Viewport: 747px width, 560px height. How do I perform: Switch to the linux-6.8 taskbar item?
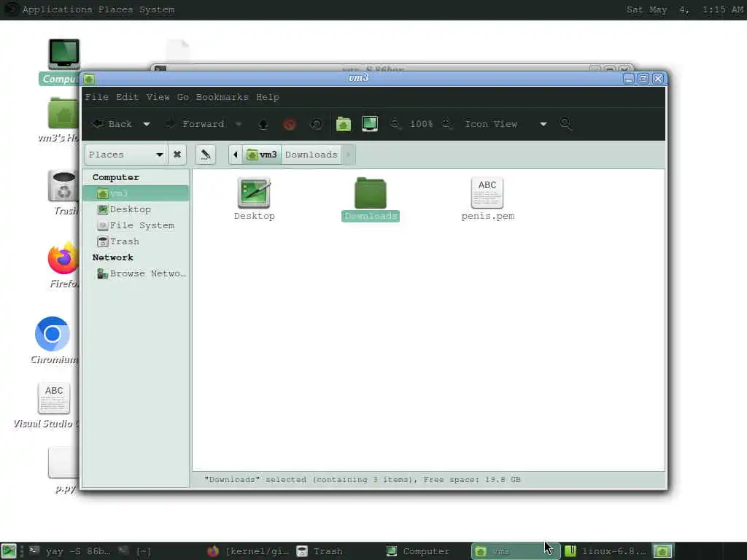[605, 551]
